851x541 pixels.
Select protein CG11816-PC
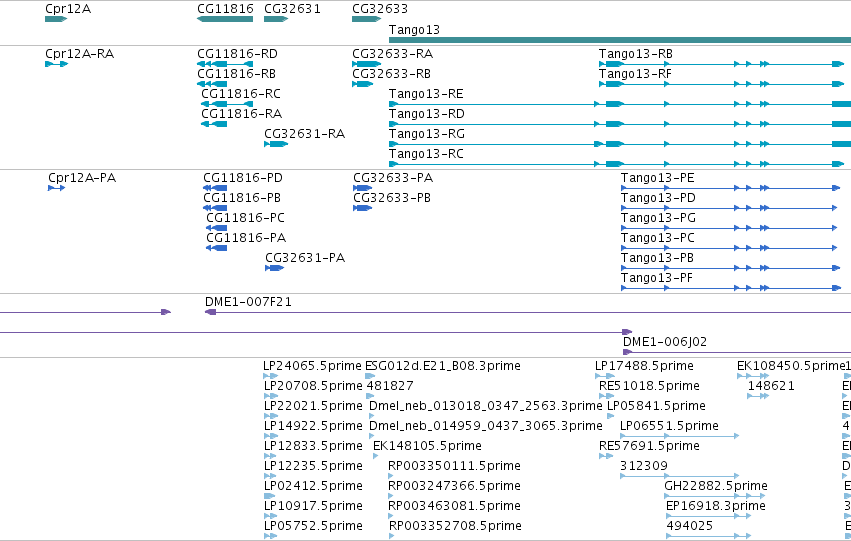tap(245, 218)
